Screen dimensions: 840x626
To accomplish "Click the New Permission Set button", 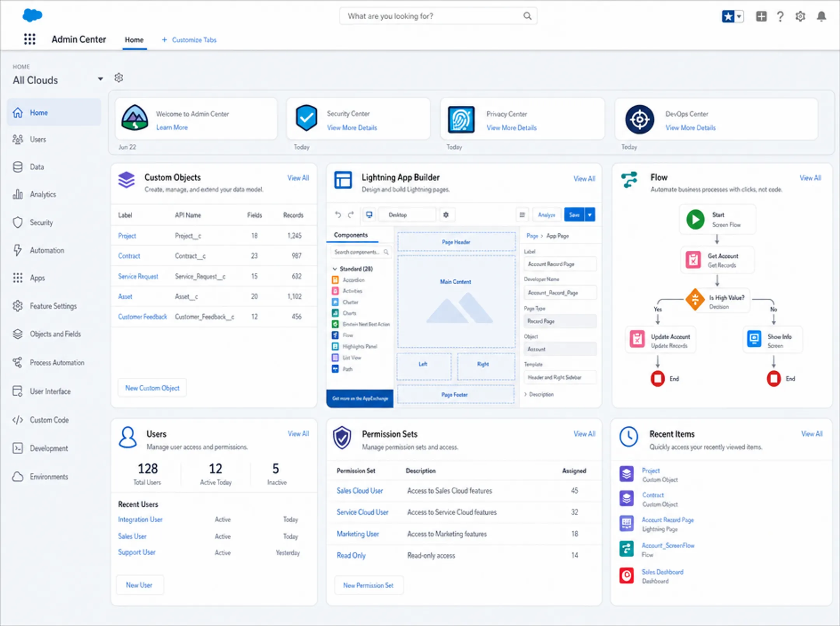I will pos(368,585).
